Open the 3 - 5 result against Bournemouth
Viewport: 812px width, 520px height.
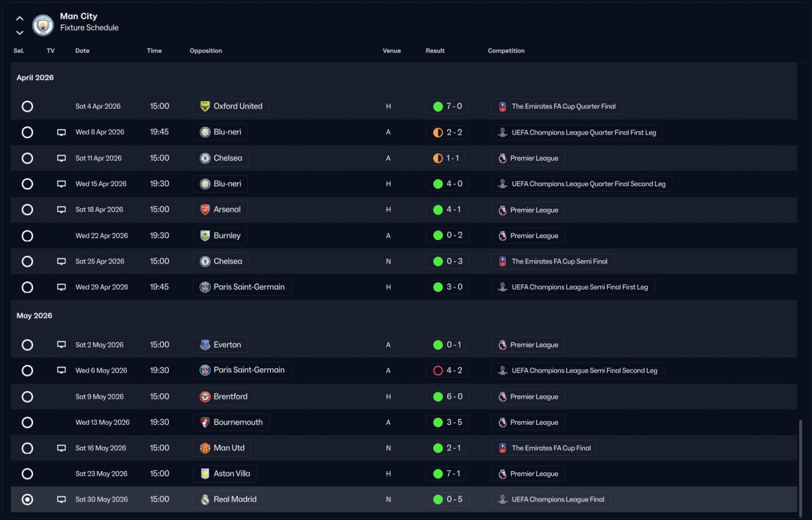point(447,422)
